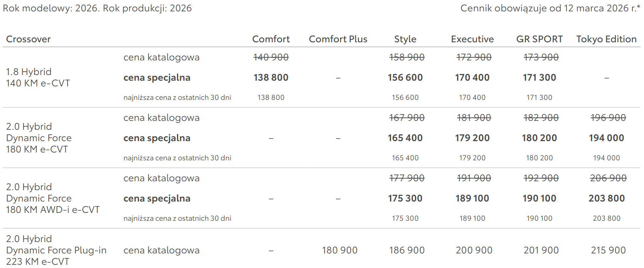Click the Crossover table heading
The height and width of the screenshot is (268, 644).
[28, 39]
